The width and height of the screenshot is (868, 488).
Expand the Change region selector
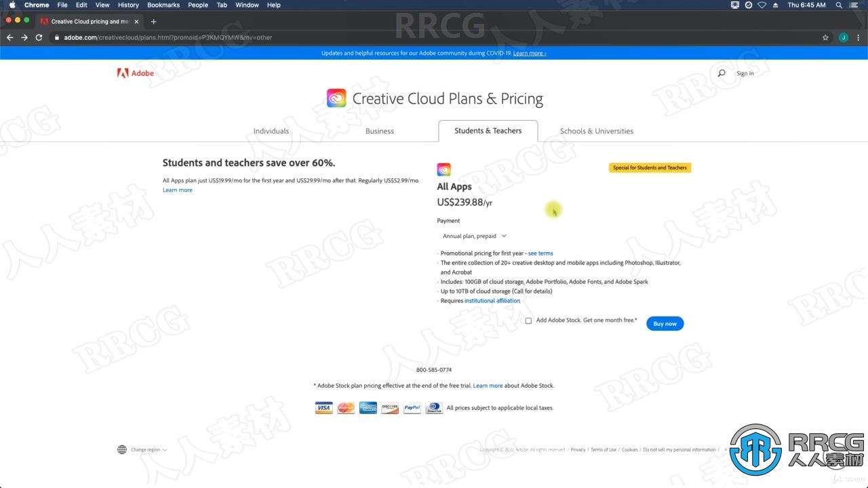click(149, 450)
